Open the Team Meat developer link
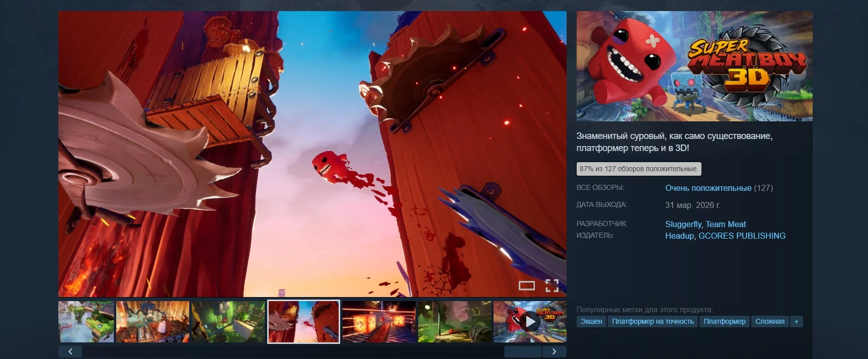 point(726,224)
